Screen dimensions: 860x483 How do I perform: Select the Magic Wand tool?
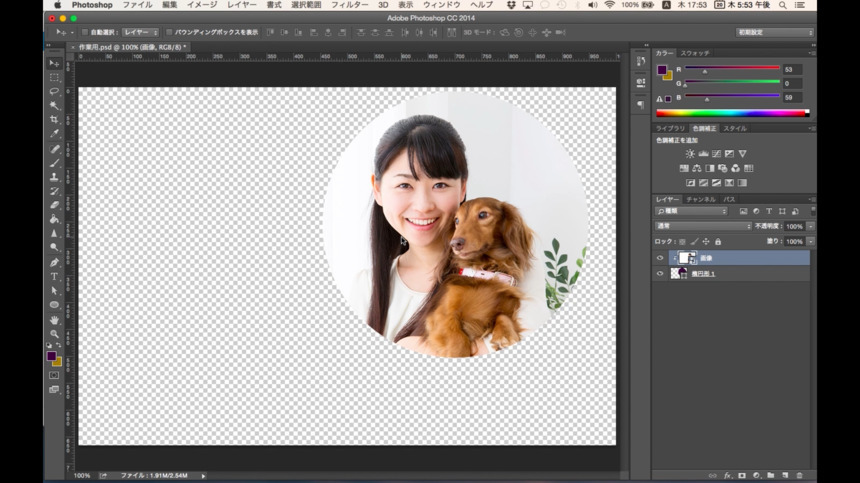54,105
